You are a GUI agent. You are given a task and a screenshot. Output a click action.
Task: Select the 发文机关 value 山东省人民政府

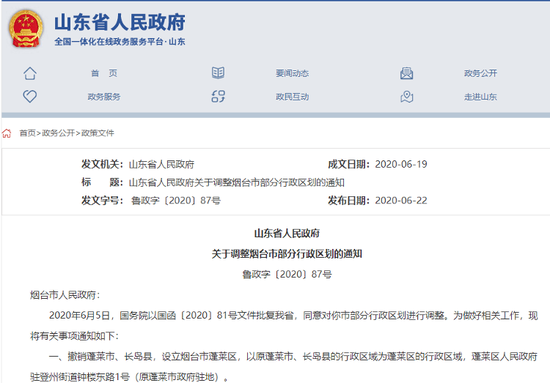161,164
